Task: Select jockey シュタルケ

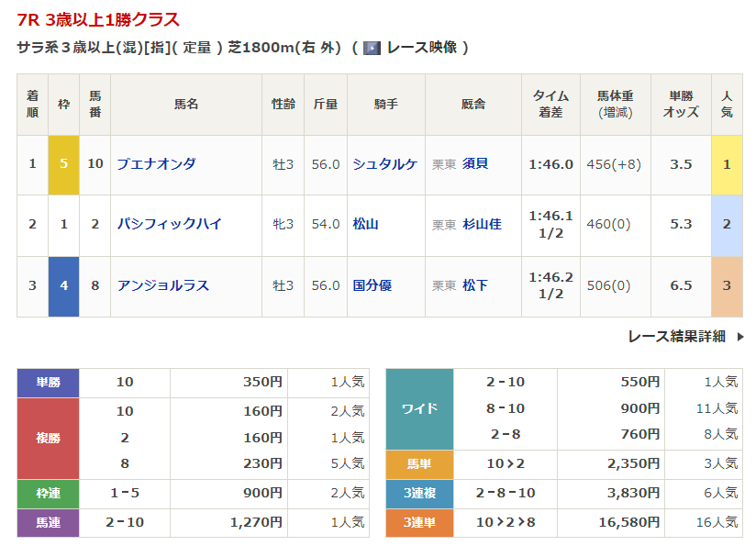Action: (384, 164)
